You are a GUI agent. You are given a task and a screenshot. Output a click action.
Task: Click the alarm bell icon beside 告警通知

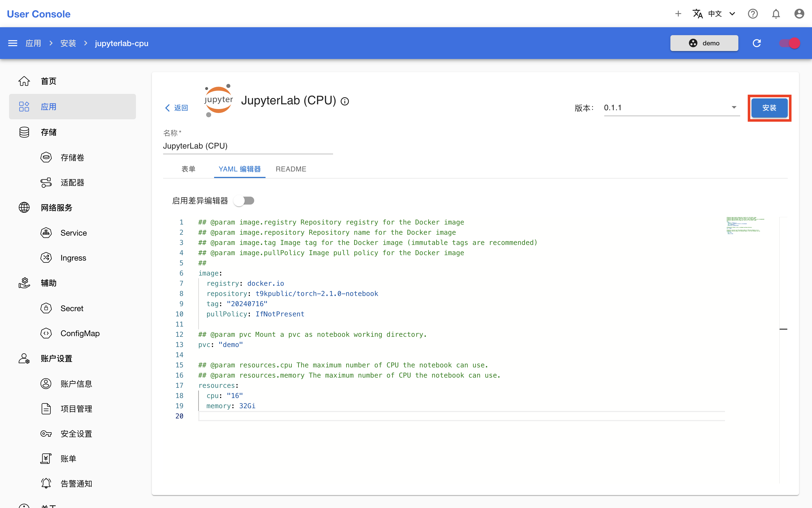pyautogui.click(x=46, y=484)
